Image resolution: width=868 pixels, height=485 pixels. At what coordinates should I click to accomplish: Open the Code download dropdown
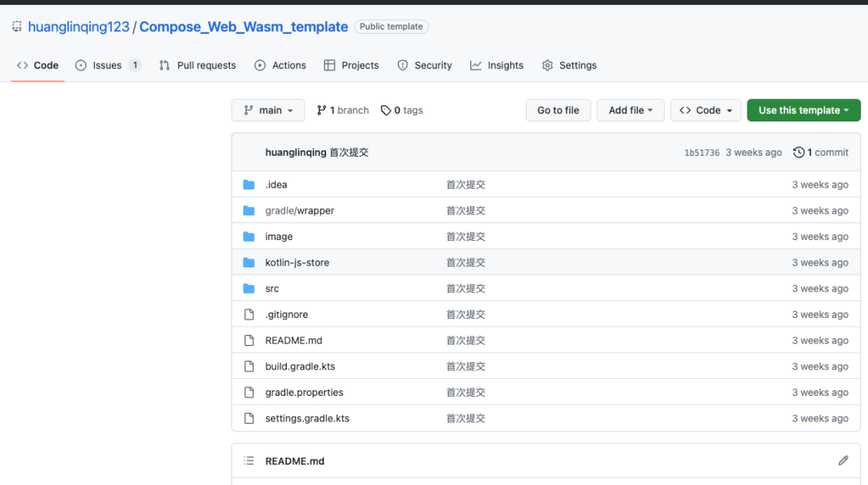click(x=706, y=110)
